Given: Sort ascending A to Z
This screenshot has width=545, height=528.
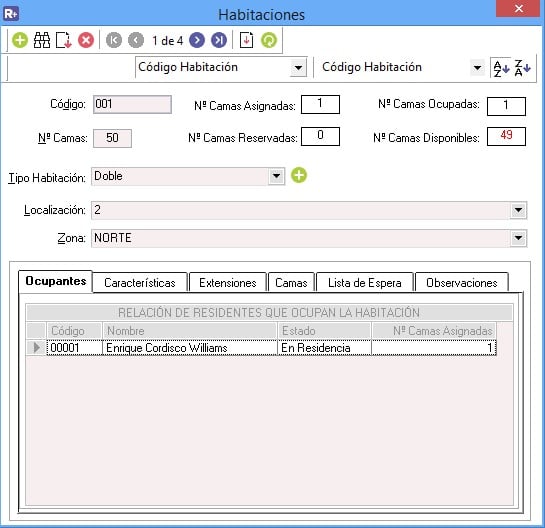Looking at the screenshot, I should (501, 68).
